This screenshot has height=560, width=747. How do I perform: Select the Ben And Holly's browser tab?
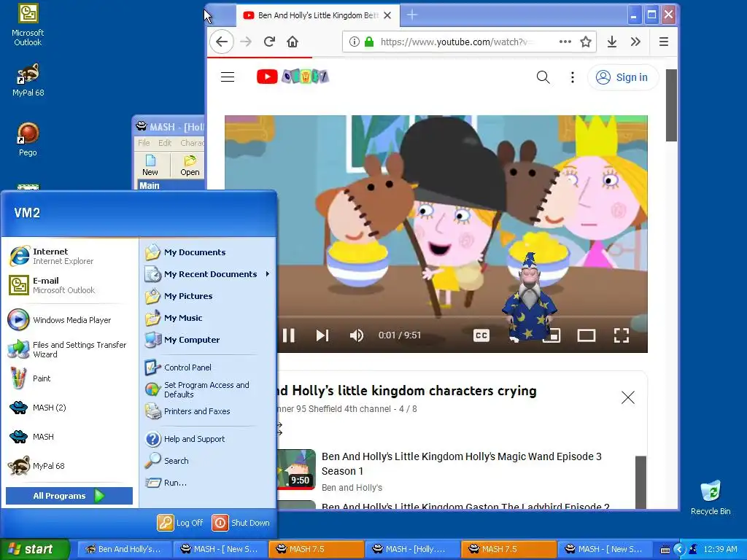pos(317,15)
